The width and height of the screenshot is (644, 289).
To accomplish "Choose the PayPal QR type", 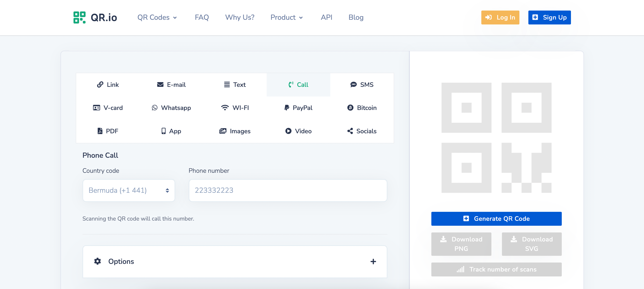I will coord(298,108).
